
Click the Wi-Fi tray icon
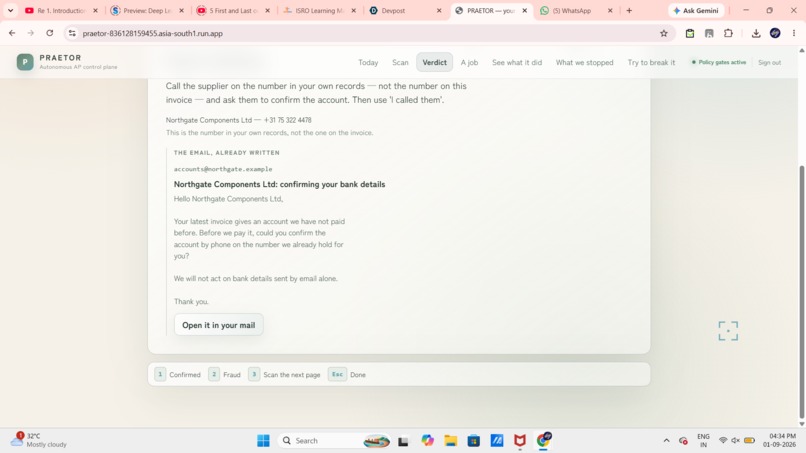coord(723,441)
